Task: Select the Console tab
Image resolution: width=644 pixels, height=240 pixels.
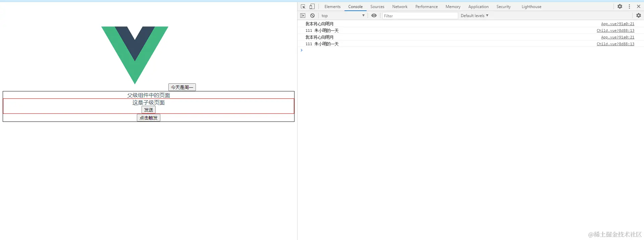Action: pyautogui.click(x=355, y=6)
